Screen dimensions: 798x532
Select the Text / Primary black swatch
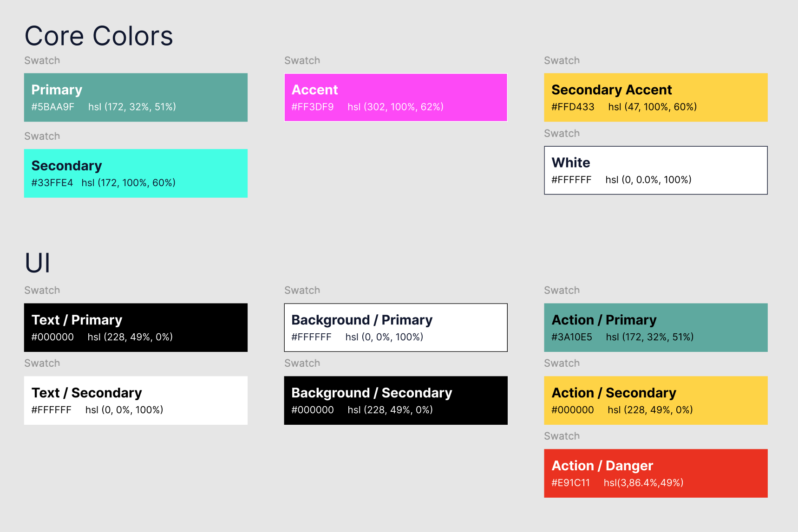click(x=135, y=327)
